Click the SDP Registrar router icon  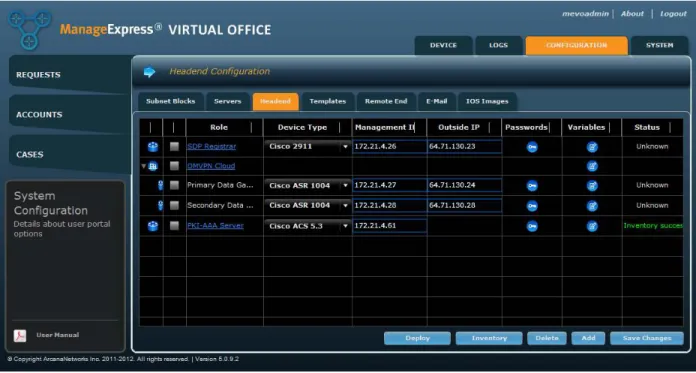(153, 147)
